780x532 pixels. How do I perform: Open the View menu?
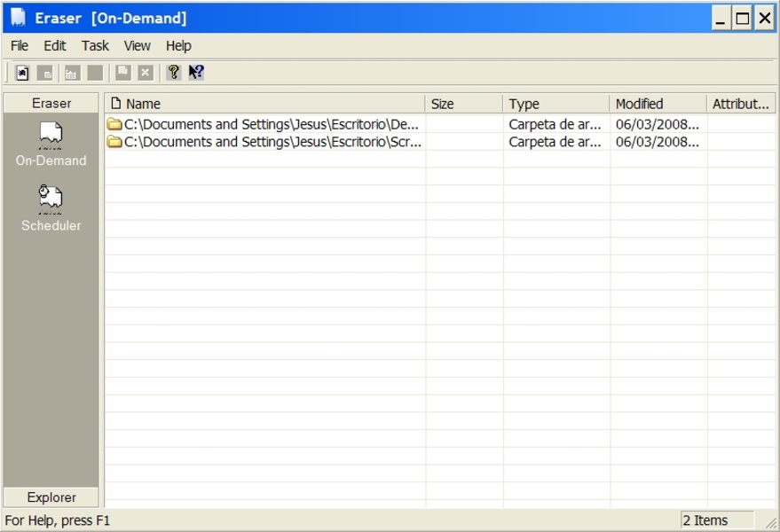point(137,45)
